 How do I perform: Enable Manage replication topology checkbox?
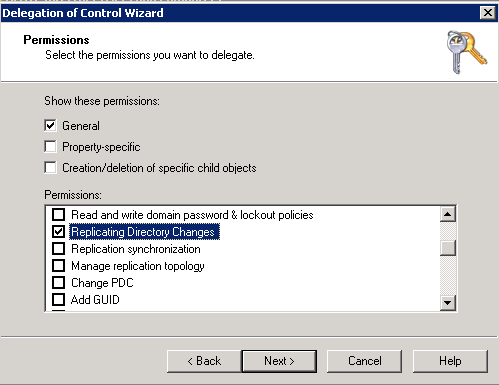click(59, 266)
